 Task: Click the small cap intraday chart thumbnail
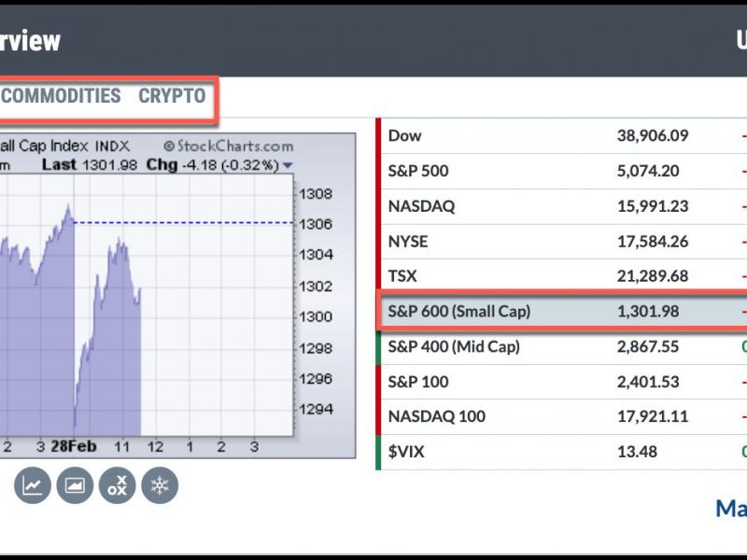177,296
